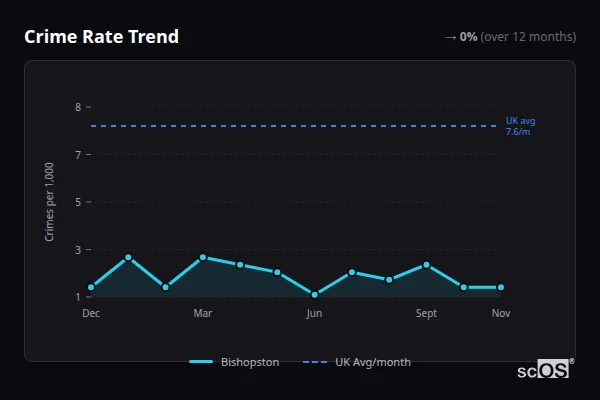Screen dimensions: 600x400
Task: Click the trend arrow icon beside 0%
Action: (x=450, y=38)
